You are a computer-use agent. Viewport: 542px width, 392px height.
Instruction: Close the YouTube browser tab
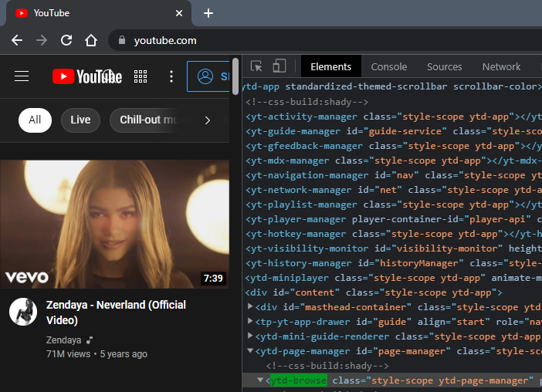(x=178, y=13)
